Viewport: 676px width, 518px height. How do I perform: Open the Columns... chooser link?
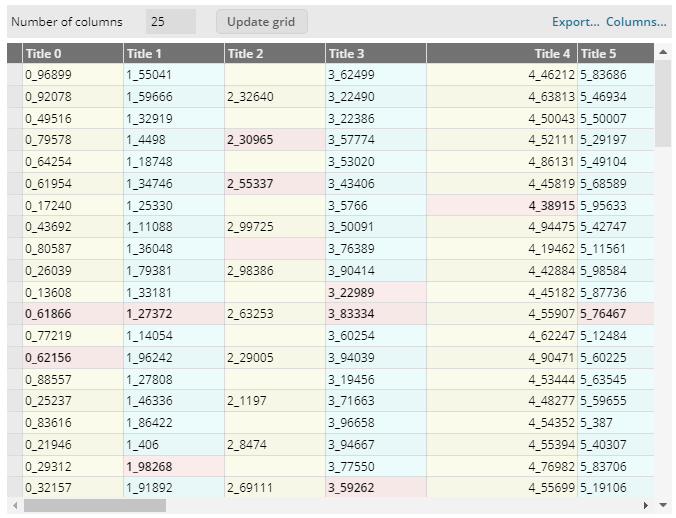[x=636, y=21]
